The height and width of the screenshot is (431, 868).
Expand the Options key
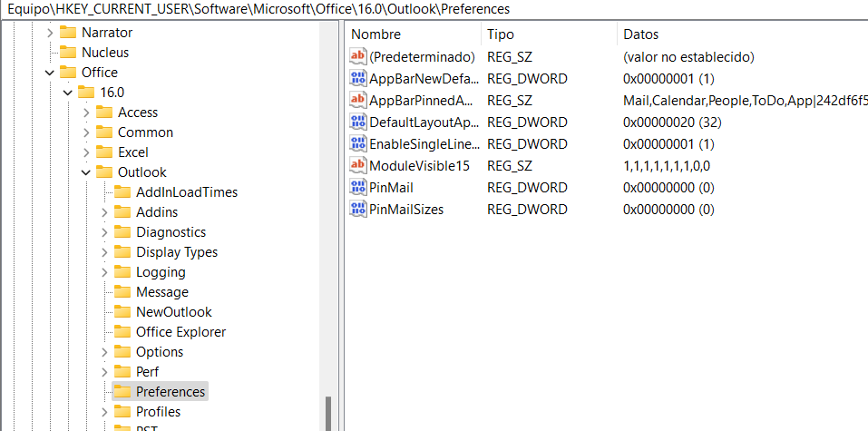pyautogui.click(x=104, y=352)
